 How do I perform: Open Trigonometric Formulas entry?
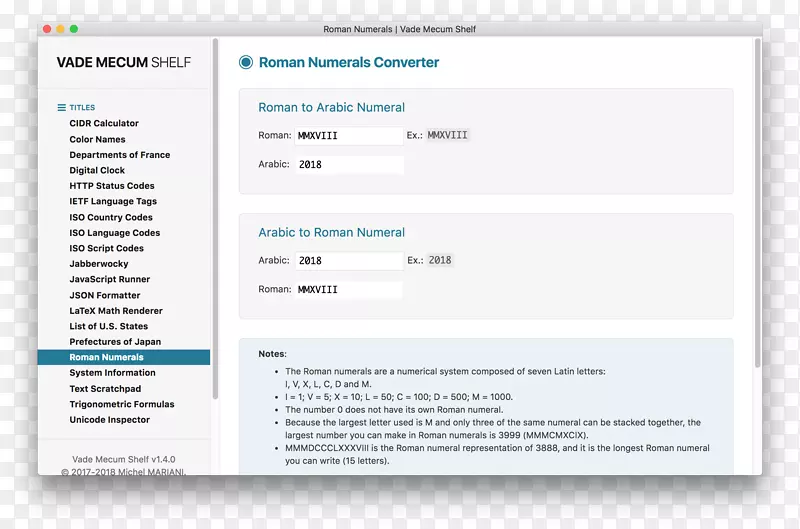point(121,404)
